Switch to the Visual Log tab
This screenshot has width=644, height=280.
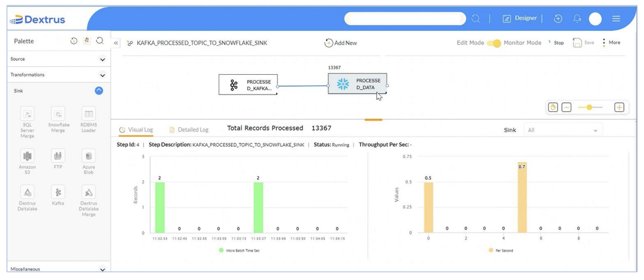tap(136, 130)
